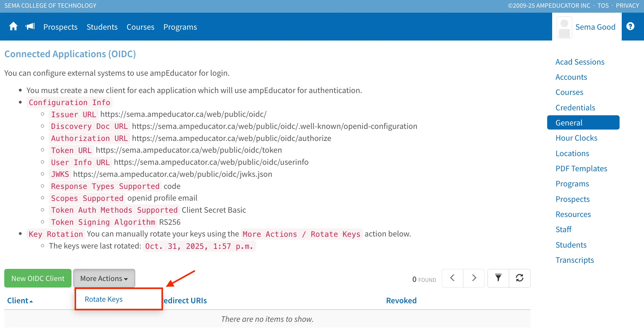Sort by the Redirect URIs column
Image resolution: width=644 pixels, height=332 pixels.
(185, 300)
